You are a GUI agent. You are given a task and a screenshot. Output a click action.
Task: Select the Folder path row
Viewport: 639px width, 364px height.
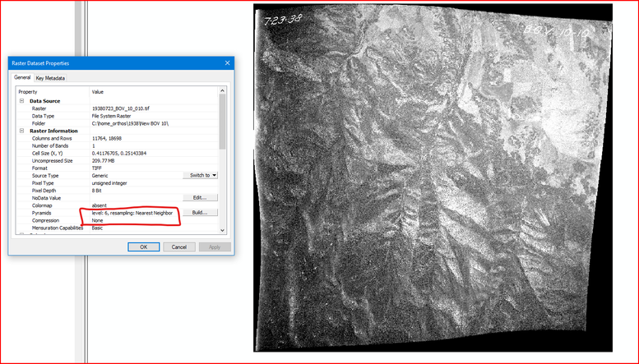point(118,123)
